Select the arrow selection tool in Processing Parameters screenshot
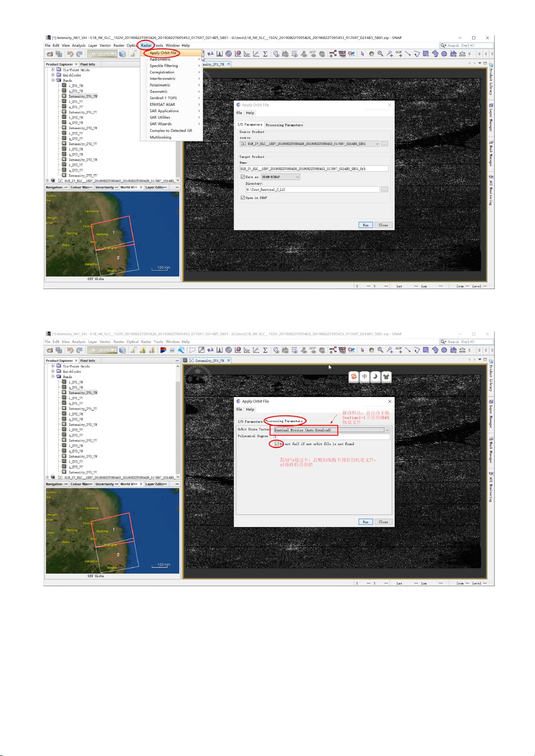The width and height of the screenshot is (535, 756). coord(362,350)
